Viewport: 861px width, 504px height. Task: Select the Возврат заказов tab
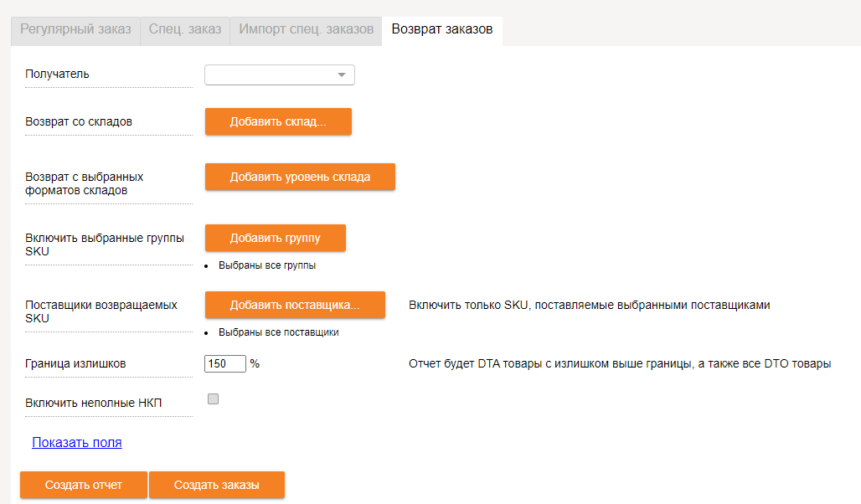(x=441, y=29)
